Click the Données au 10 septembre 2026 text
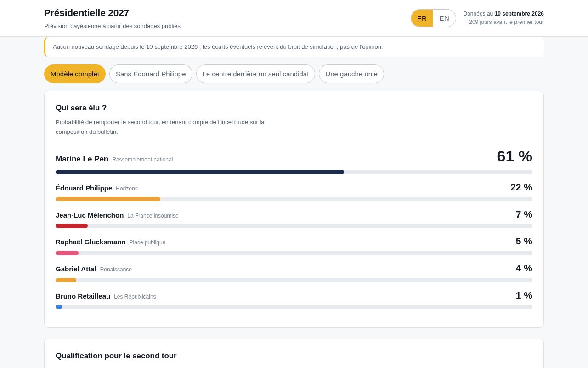The image size is (588, 368). click(503, 14)
